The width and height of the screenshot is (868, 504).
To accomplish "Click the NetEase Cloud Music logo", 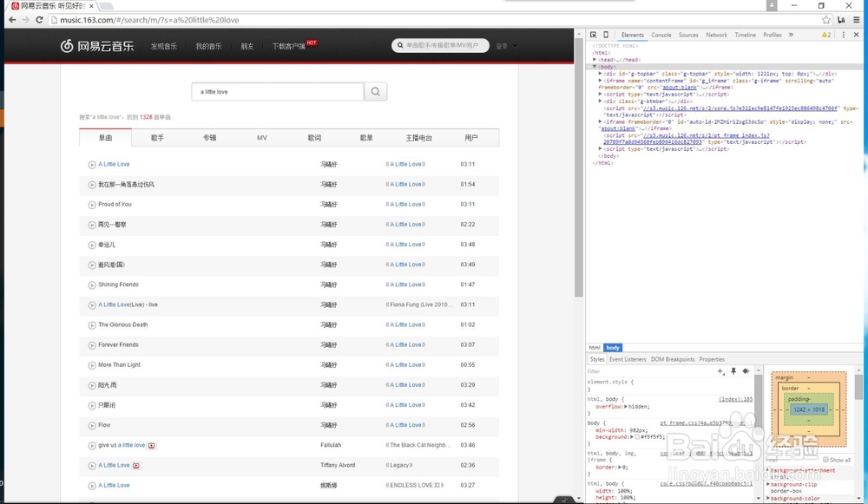I will (97, 46).
